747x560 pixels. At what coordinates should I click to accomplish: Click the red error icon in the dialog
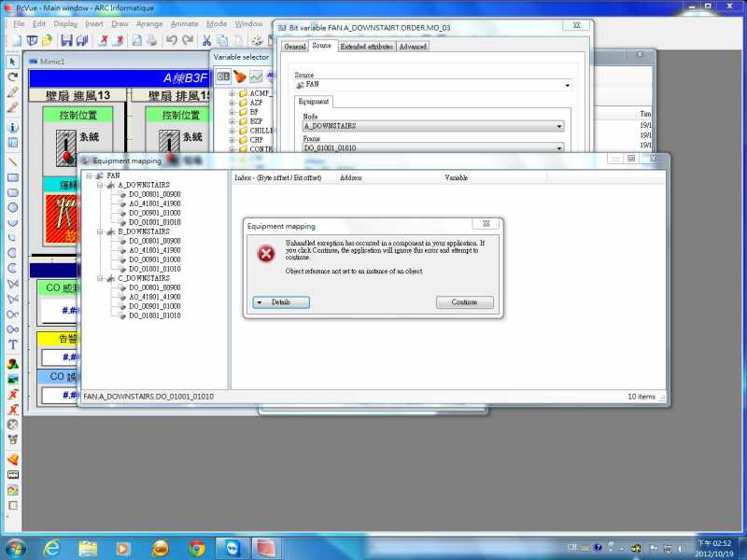pyautogui.click(x=266, y=253)
